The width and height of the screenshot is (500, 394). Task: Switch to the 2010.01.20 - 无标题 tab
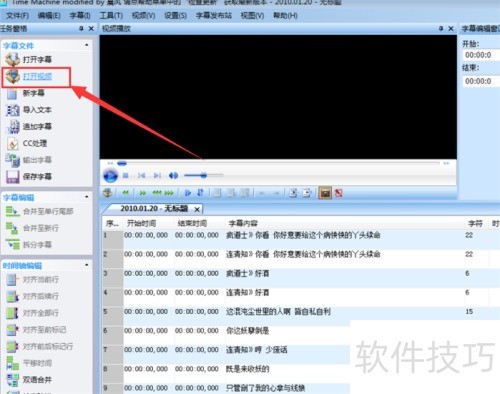click(x=154, y=209)
